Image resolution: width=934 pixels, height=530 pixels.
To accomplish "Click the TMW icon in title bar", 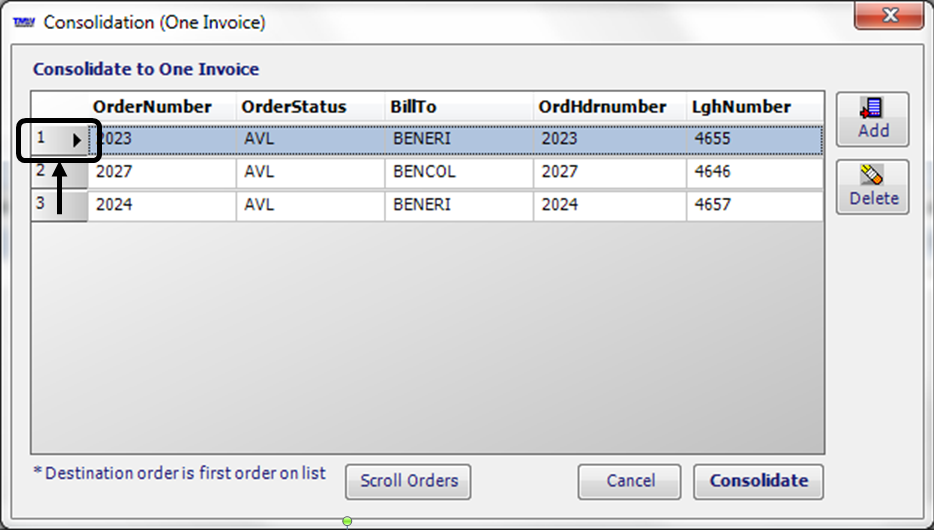I will (24, 21).
